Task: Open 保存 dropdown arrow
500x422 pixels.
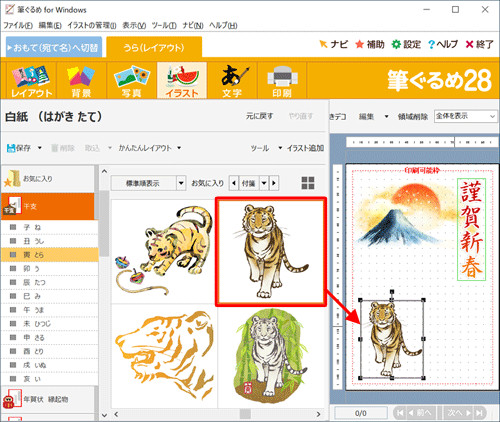Action: [39, 148]
